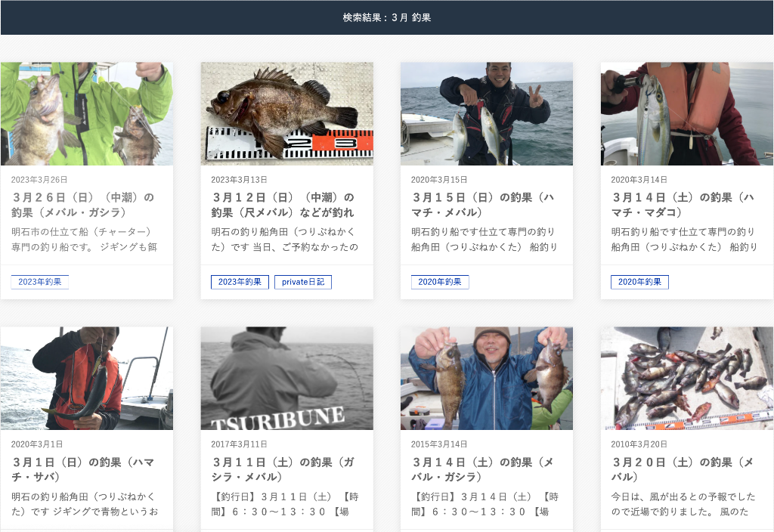The width and height of the screenshot is (774, 532).
Task: Open the ３月１４日（土）ハマチ・マダコ post title
Action: tap(683, 205)
